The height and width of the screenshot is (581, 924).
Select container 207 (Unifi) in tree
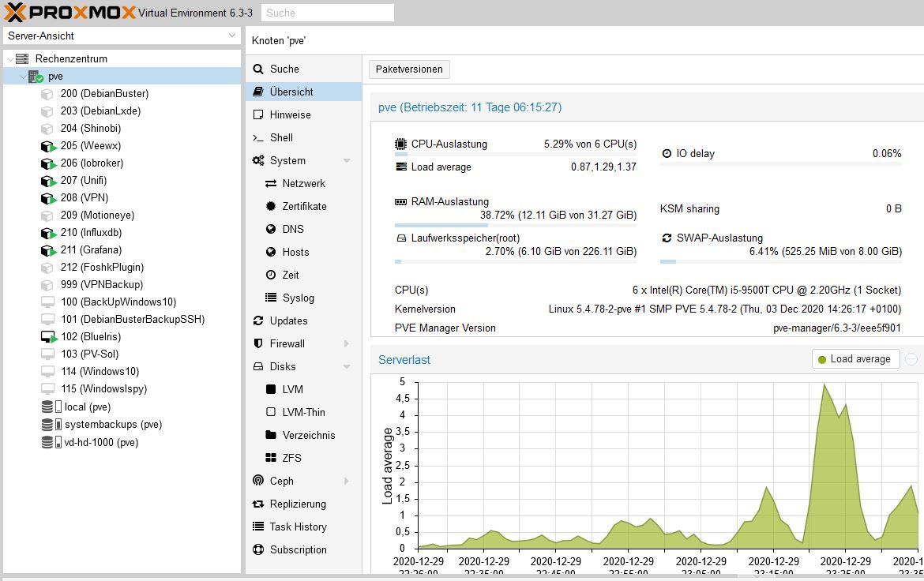[122, 180]
